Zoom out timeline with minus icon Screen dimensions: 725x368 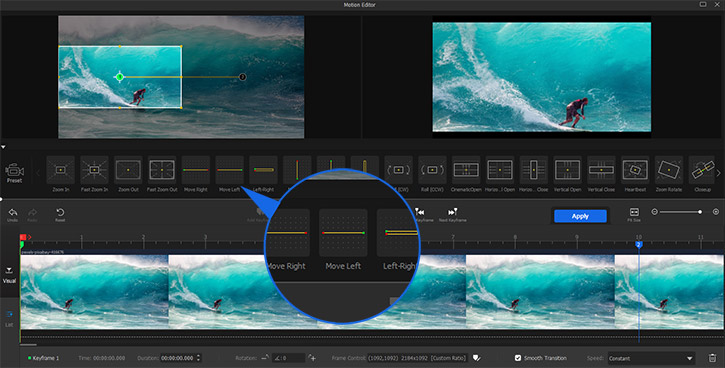click(x=654, y=212)
